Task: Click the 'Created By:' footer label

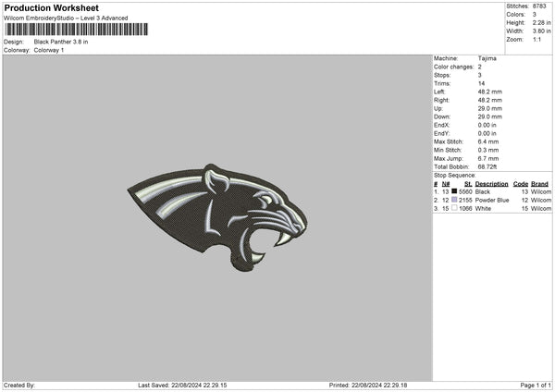Action: (19, 385)
